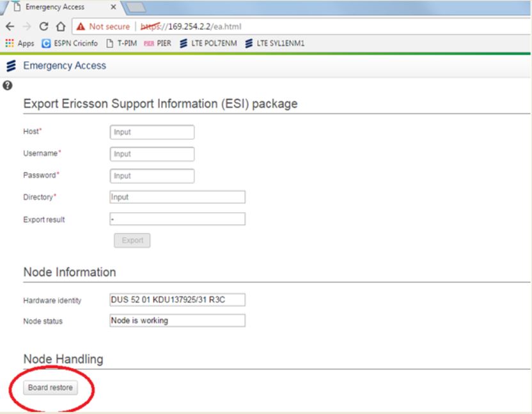Click the browser back arrow
The height and width of the screenshot is (414, 532).
pos(10,27)
